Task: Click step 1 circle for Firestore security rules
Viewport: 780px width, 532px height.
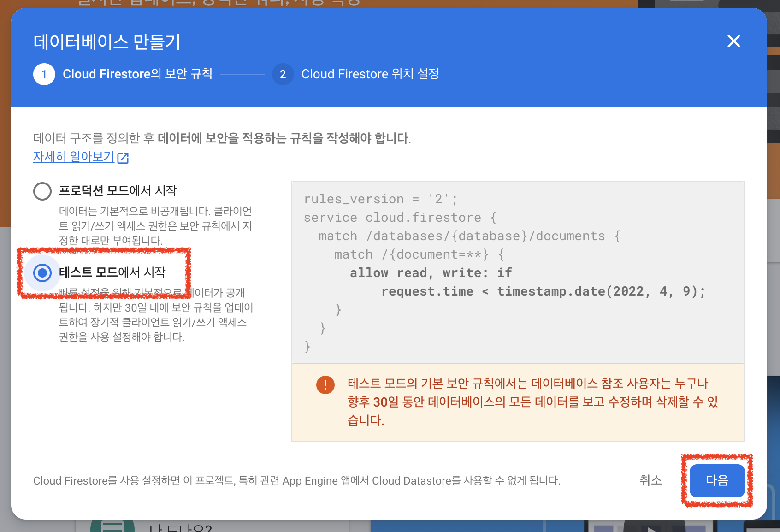Action: point(44,74)
